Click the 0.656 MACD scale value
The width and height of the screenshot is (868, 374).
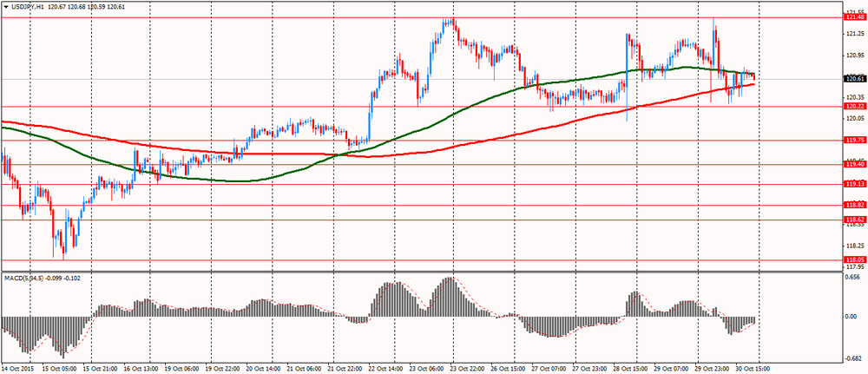tap(853, 279)
